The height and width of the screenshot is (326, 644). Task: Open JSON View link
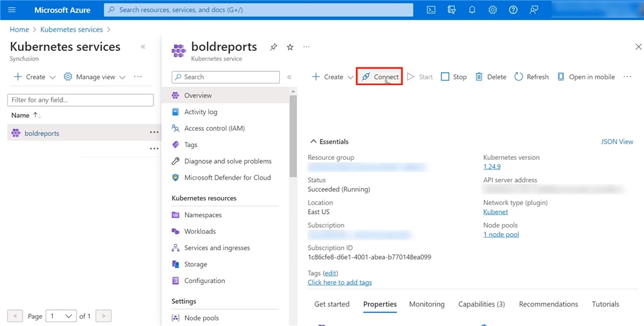point(617,142)
